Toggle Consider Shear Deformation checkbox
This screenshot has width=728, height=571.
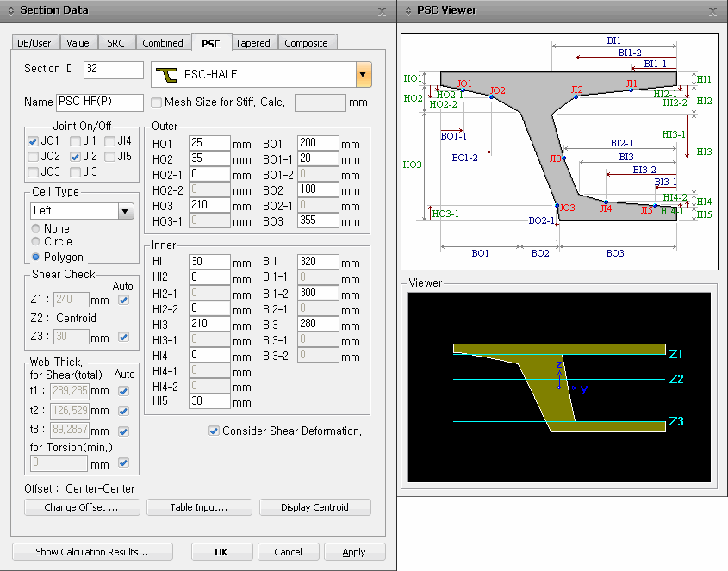point(214,431)
